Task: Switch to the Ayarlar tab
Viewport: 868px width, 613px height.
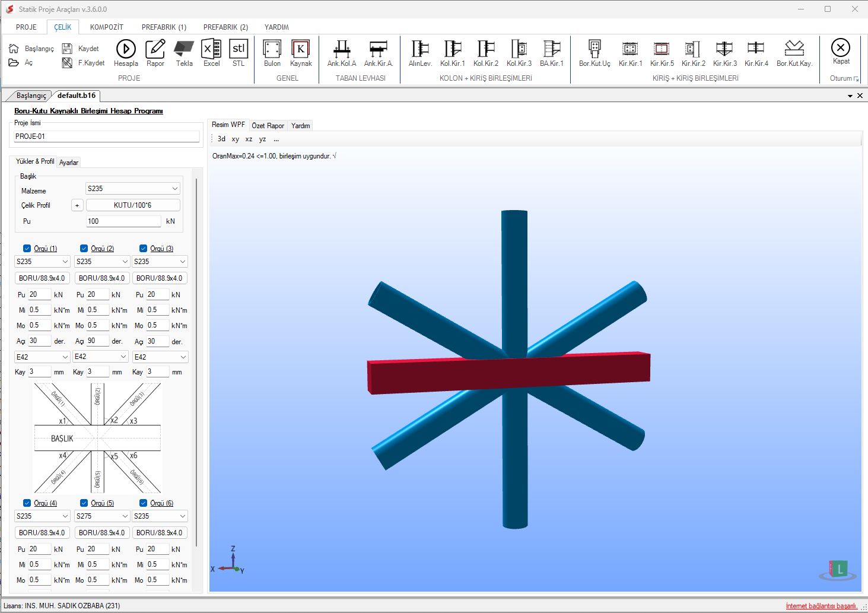Action: pos(69,162)
